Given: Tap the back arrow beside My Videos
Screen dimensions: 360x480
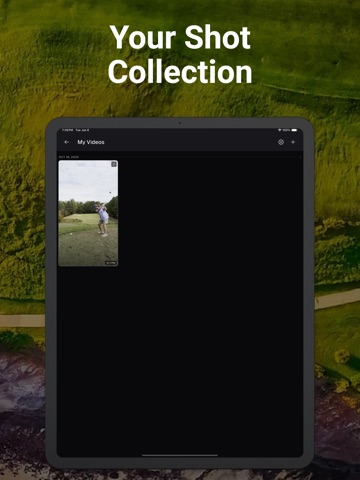Looking at the screenshot, I should [x=67, y=142].
